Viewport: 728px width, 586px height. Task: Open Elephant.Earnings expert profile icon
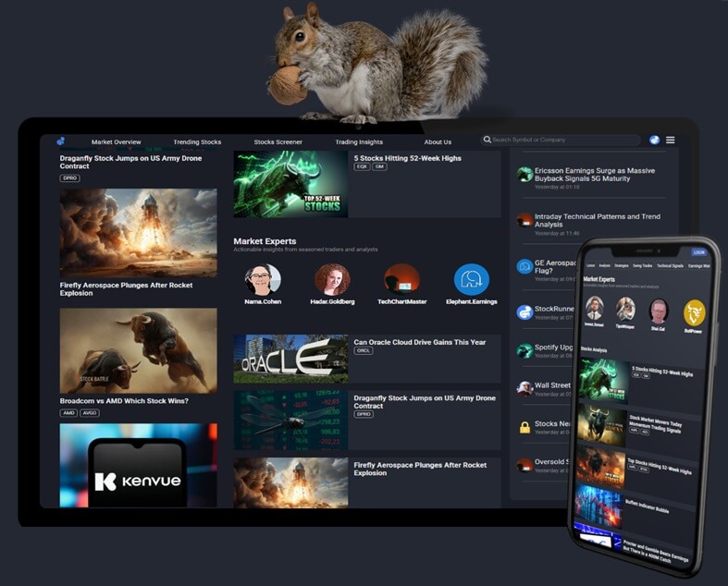click(x=471, y=279)
